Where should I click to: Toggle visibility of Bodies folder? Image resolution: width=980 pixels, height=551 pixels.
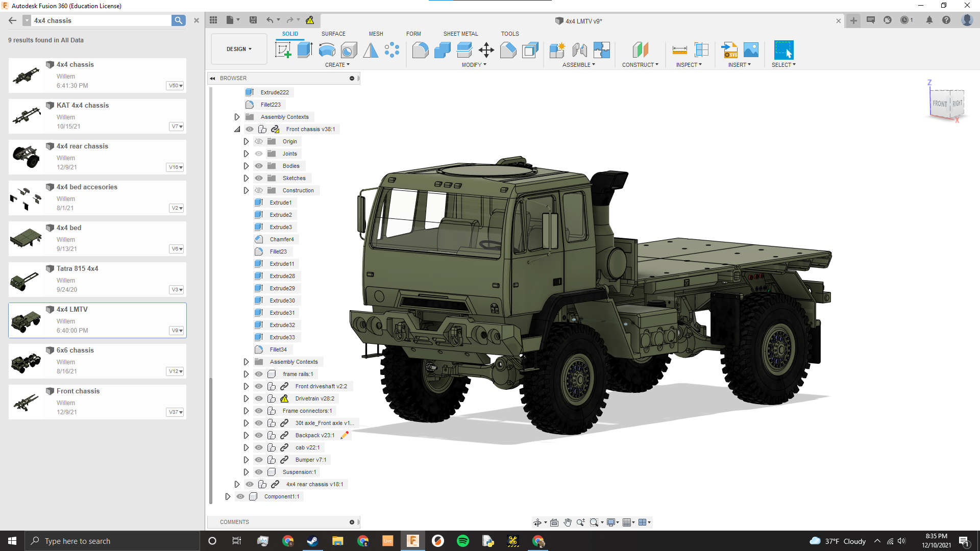point(259,166)
